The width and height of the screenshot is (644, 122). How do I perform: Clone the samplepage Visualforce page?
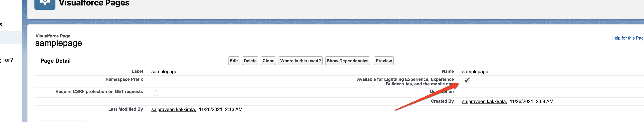click(268, 61)
